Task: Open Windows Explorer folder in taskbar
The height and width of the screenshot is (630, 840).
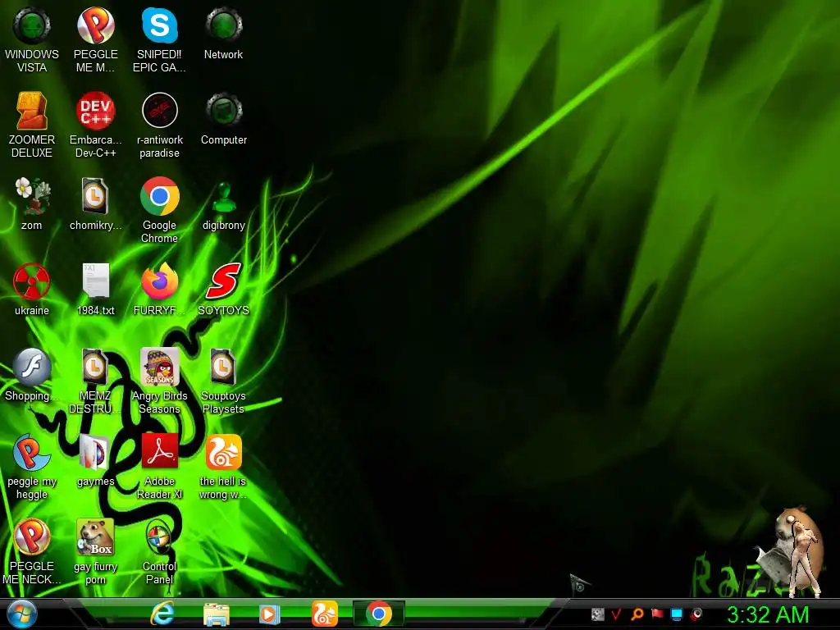Action: (217, 614)
